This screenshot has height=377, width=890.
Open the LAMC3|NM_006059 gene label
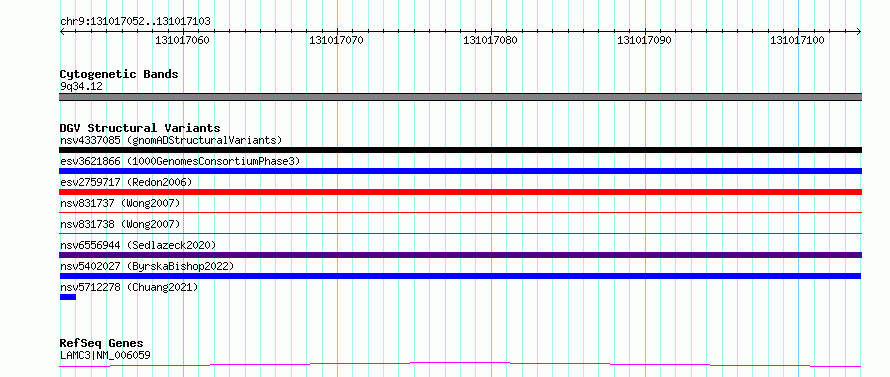point(105,356)
